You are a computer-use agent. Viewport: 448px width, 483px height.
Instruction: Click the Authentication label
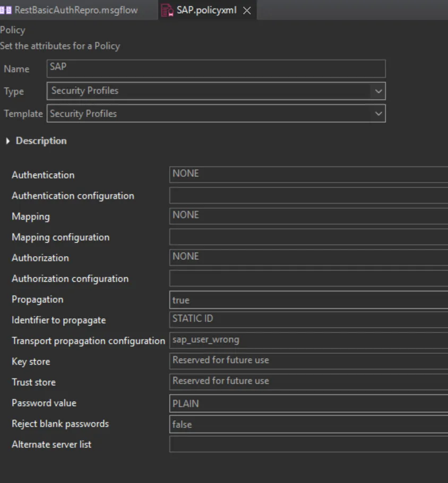point(43,175)
